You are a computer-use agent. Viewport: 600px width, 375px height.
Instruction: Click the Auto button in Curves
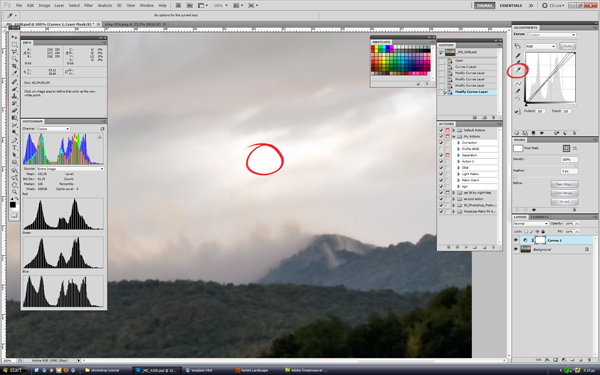tap(567, 46)
